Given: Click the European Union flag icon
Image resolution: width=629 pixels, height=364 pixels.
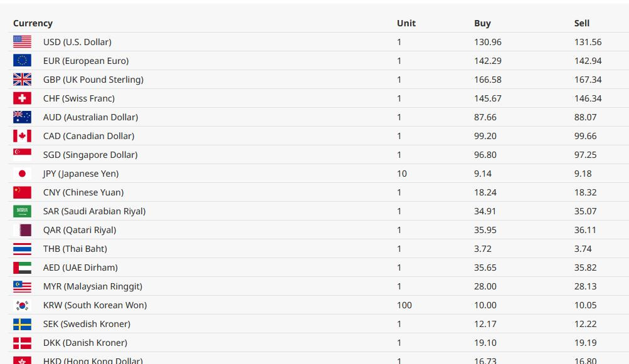Looking at the screenshot, I should point(22,61).
